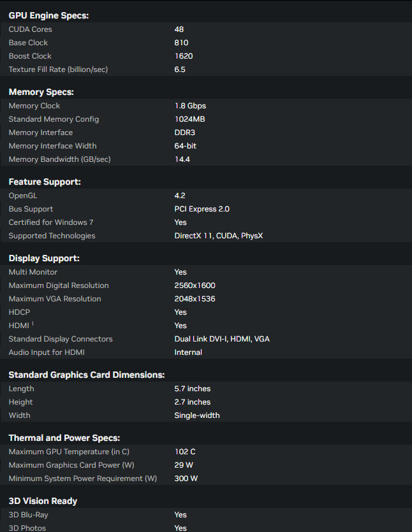This screenshot has height=532, width=412.
Task: Click the Maximum GPU Temperature label
Action: coord(69,452)
